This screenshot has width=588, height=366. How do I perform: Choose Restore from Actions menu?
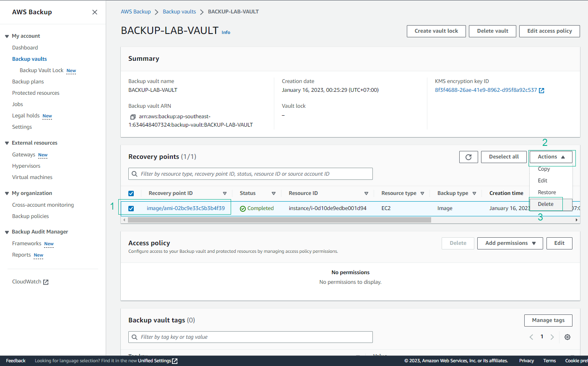click(x=547, y=192)
